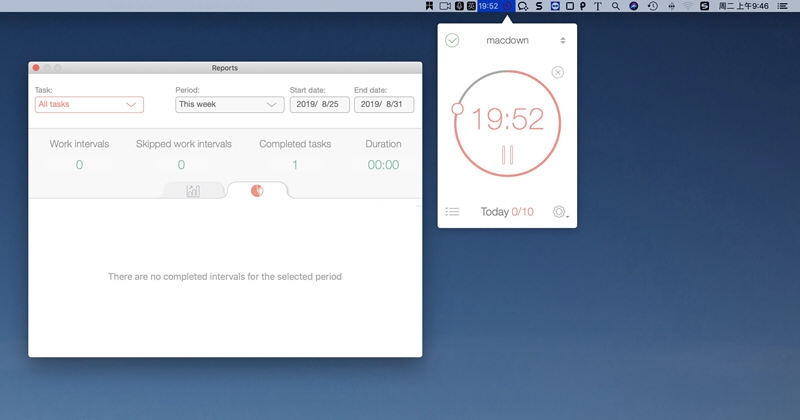This screenshot has height=420, width=800.
Task: Click the camera icon in the menu bar
Action: point(445,6)
